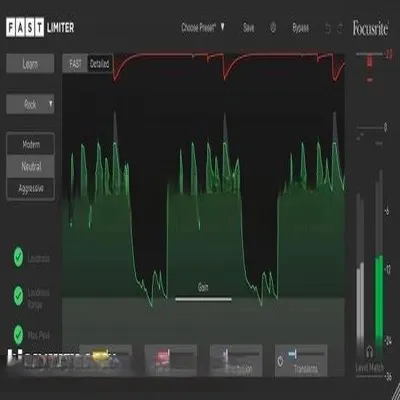Click the undo arrow icon
400x400 pixels.
tap(328, 29)
